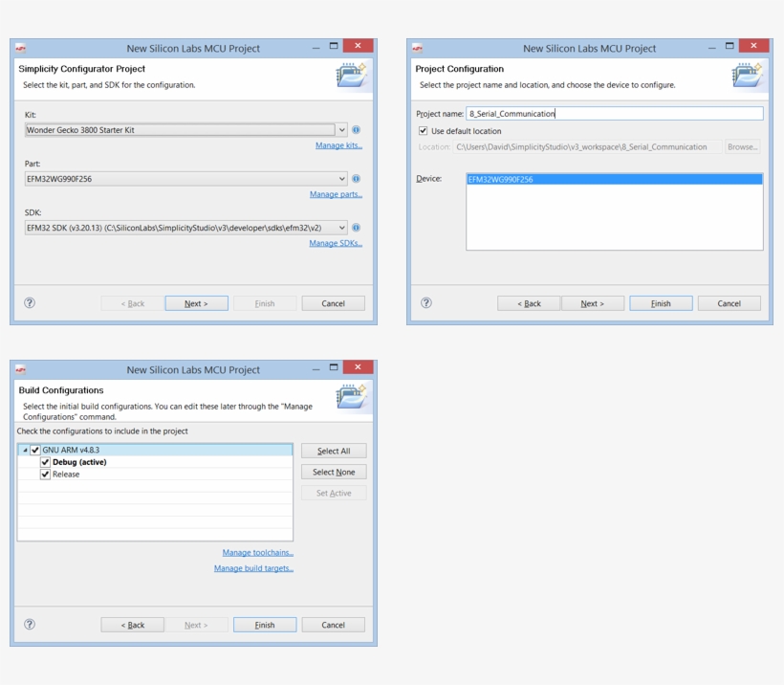Uncheck the Debug (active) configuration
The image size is (784, 685).
pos(46,462)
